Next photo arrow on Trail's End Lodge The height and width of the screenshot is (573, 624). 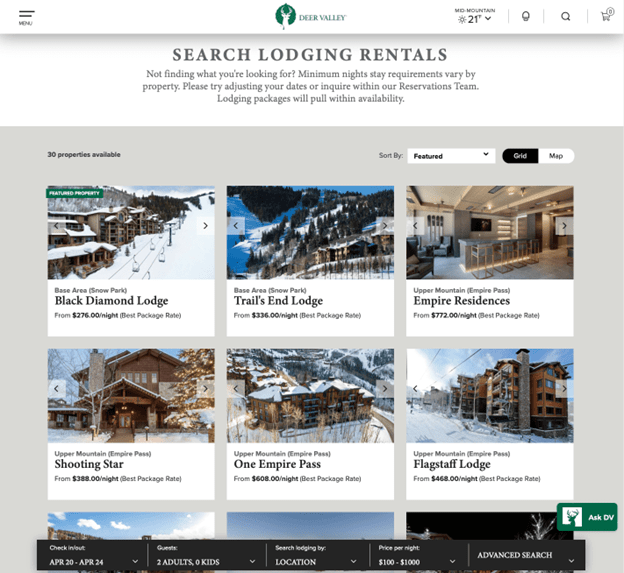(385, 226)
